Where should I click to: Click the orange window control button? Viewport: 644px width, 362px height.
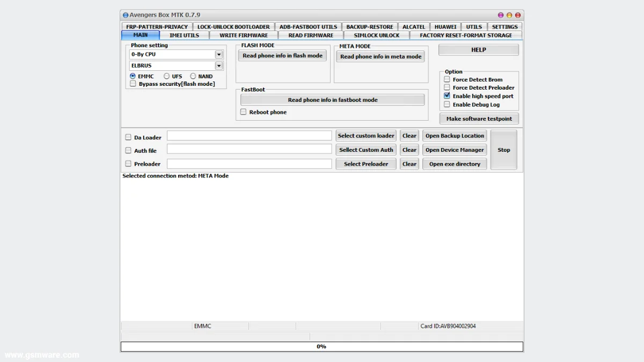point(509,16)
